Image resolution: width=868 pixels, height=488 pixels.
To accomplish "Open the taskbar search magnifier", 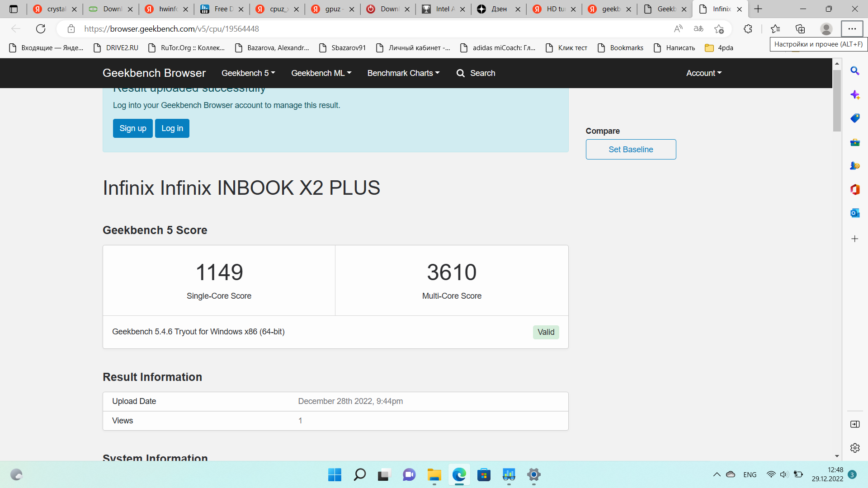I will (359, 475).
